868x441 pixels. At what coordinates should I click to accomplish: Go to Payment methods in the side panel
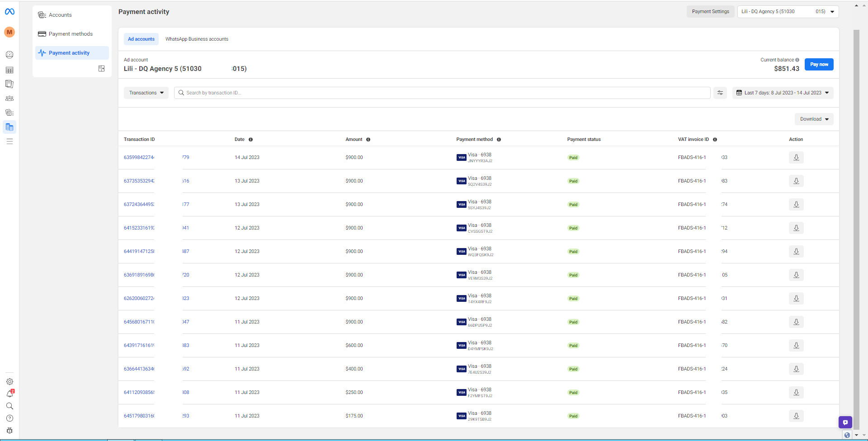click(x=72, y=34)
